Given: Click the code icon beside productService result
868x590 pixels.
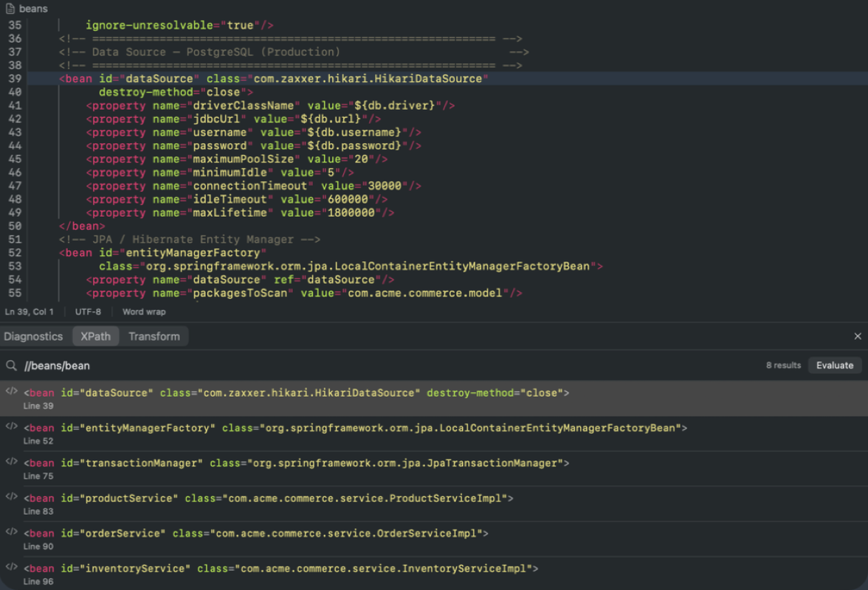Looking at the screenshot, I should coord(10,498).
